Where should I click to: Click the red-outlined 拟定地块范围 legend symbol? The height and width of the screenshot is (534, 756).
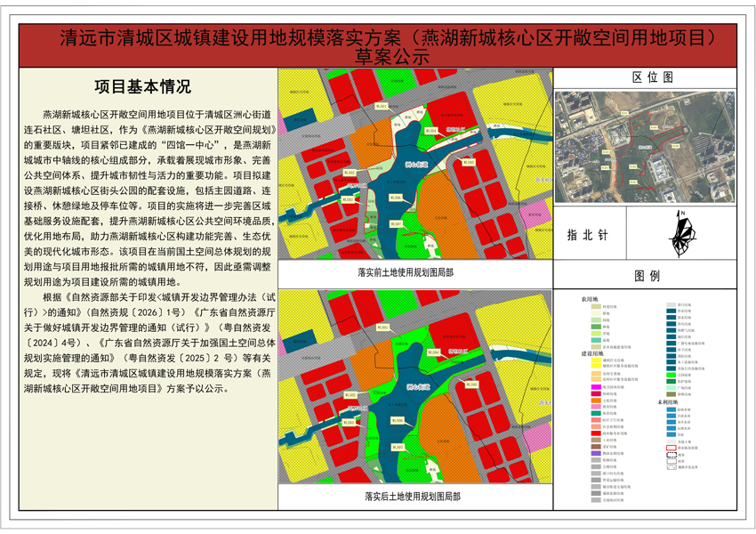tap(670, 448)
